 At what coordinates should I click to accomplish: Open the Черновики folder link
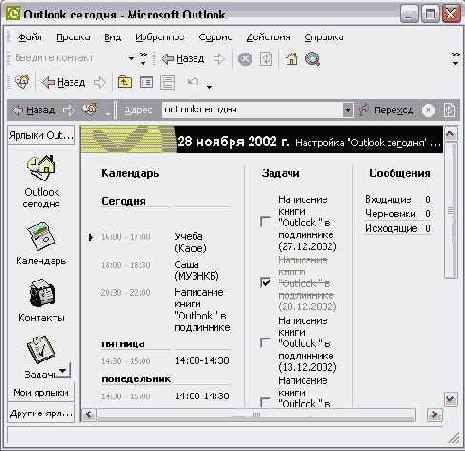tap(390, 214)
